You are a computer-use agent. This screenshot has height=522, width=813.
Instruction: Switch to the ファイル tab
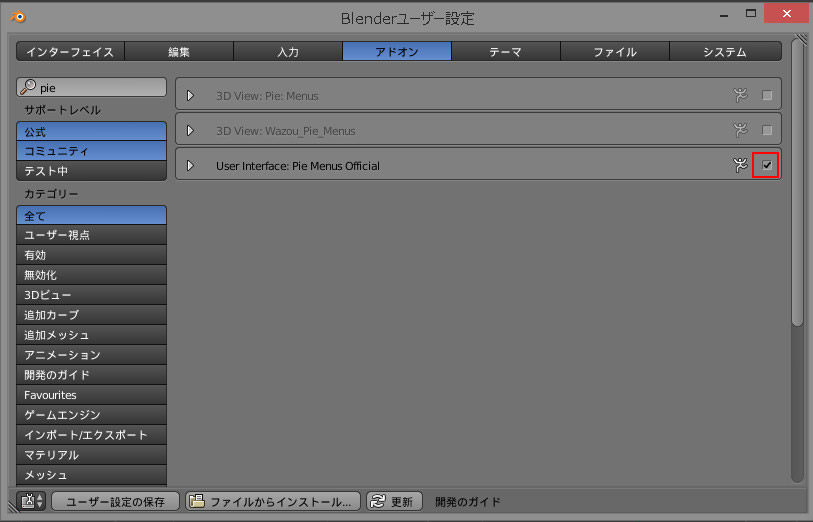pyautogui.click(x=615, y=51)
